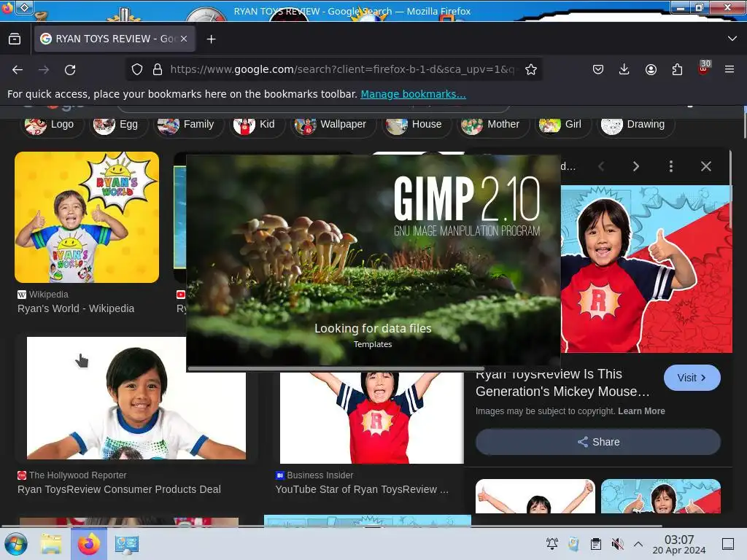Open the Ryan's World - Wikipedia result title
The height and width of the screenshot is (560, 747).
[76, 308]
